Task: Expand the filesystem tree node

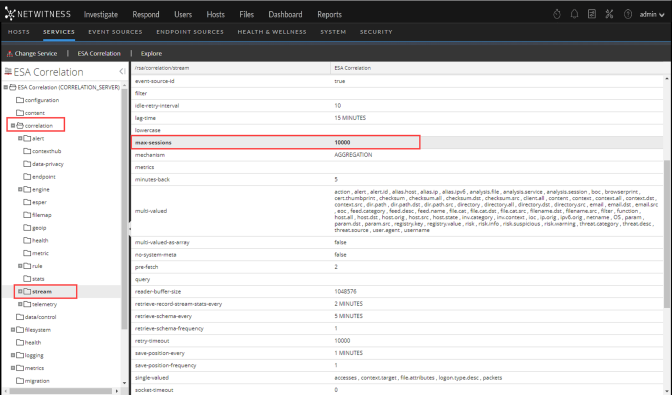Action: tap(13, 329)
